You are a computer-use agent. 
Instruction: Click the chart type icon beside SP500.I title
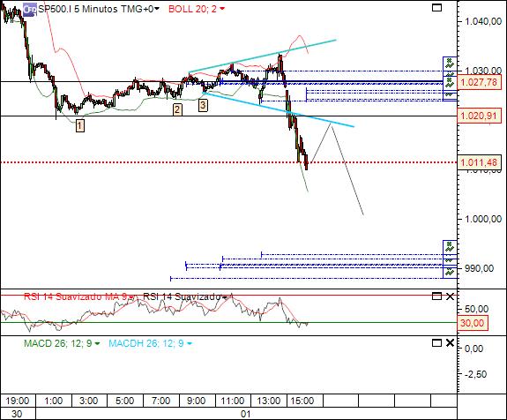coord(30,9)
